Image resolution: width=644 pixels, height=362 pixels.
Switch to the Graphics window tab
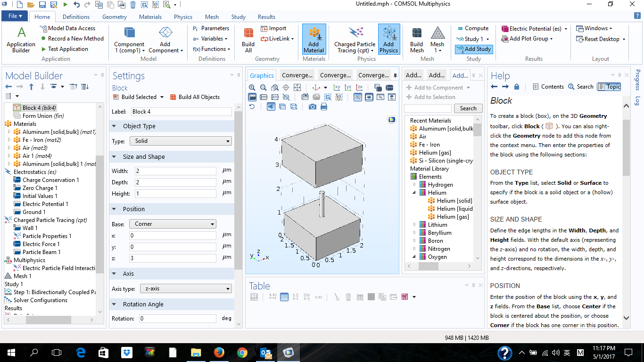262,75
